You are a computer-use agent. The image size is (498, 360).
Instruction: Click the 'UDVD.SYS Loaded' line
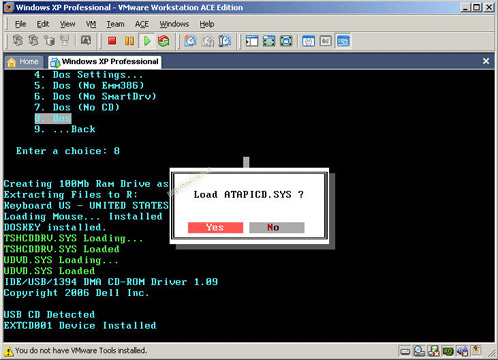point(49,271)
